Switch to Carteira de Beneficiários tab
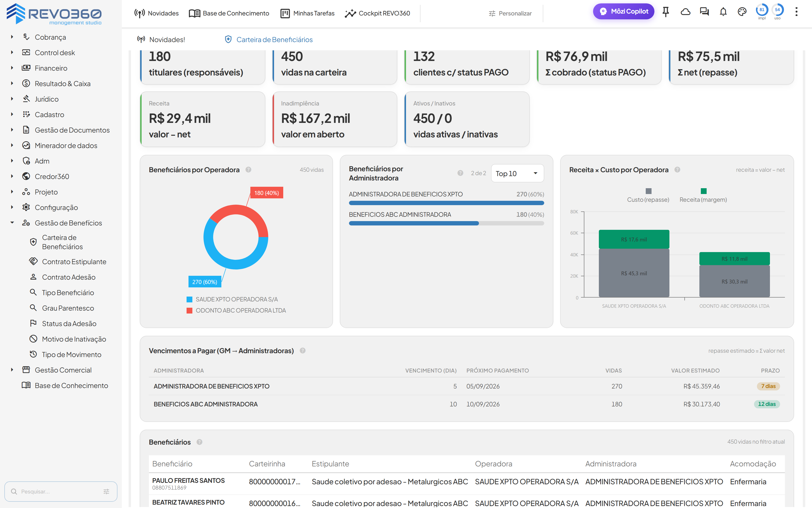This screenshot has height=508, width=812. pos(268,40)
